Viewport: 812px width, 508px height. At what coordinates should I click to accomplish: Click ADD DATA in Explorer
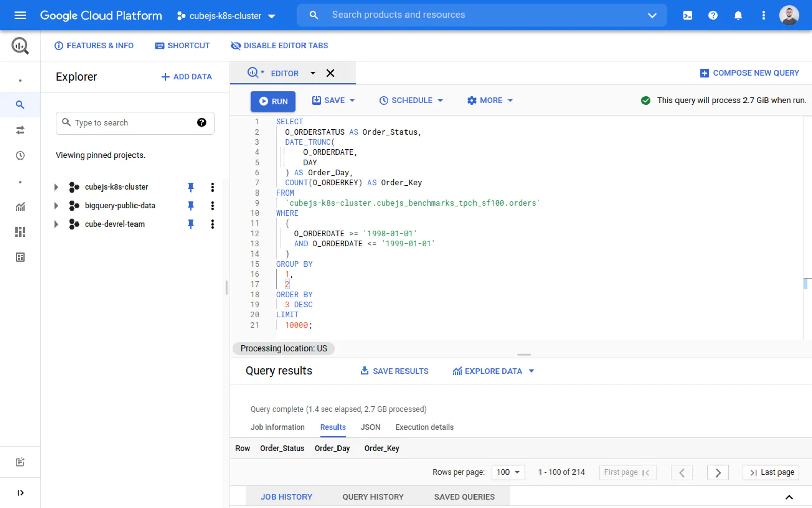pos(186,77)
